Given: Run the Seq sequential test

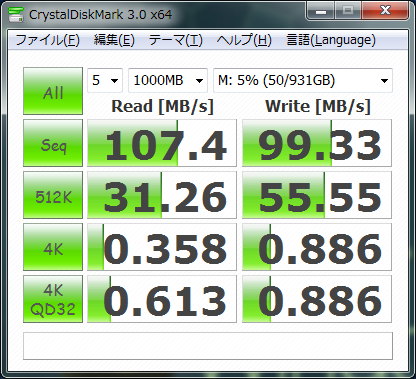Looking at the screenshot, I should [x=53, y=143].
